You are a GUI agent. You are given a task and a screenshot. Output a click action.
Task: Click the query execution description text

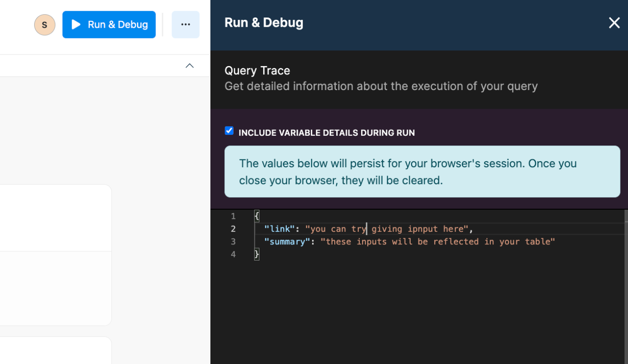pyautogui.click(x=381, y=86)
